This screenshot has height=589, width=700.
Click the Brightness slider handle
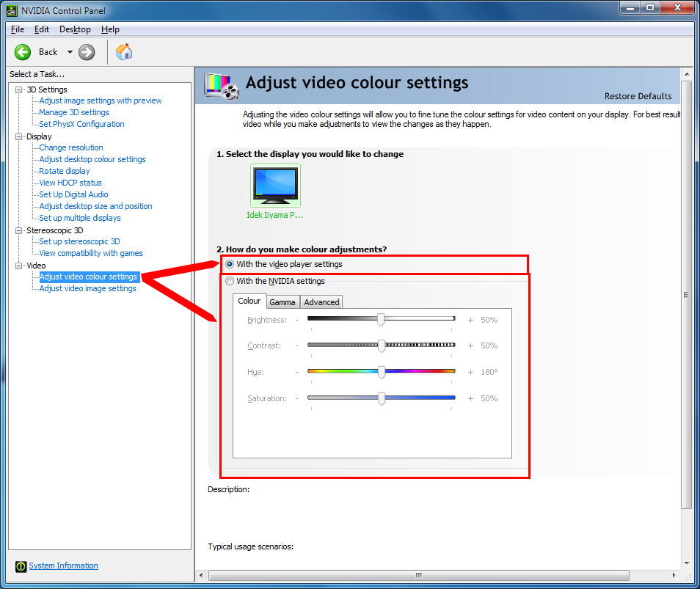[x=381, y=320]
